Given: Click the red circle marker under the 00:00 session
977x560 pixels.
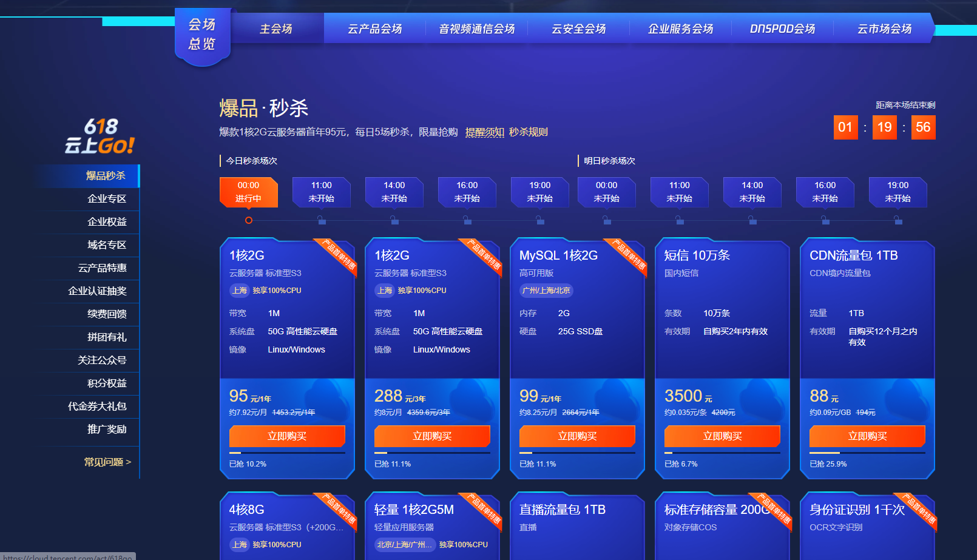Looking at the screenshot, I should click(248, 220).
